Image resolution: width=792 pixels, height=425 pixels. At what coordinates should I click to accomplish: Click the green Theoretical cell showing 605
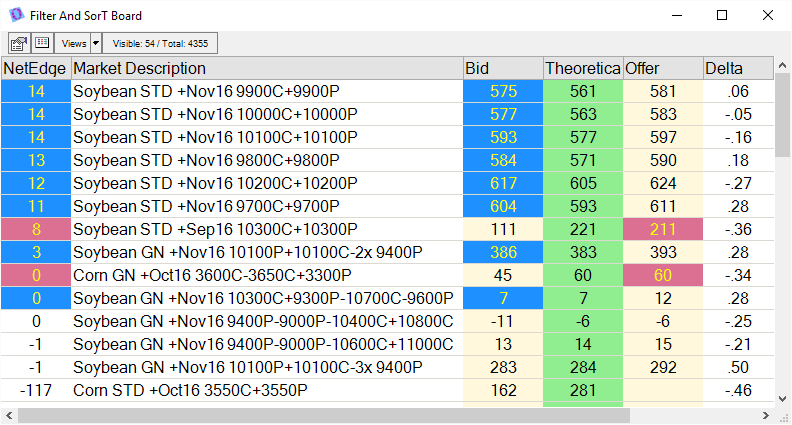point(583,183)
